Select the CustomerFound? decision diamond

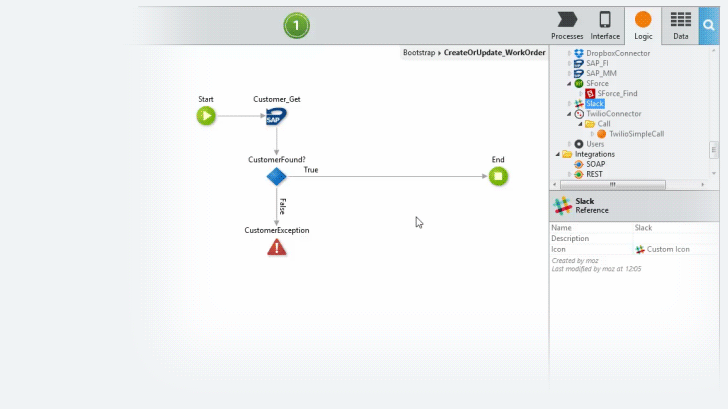point(276,176)
